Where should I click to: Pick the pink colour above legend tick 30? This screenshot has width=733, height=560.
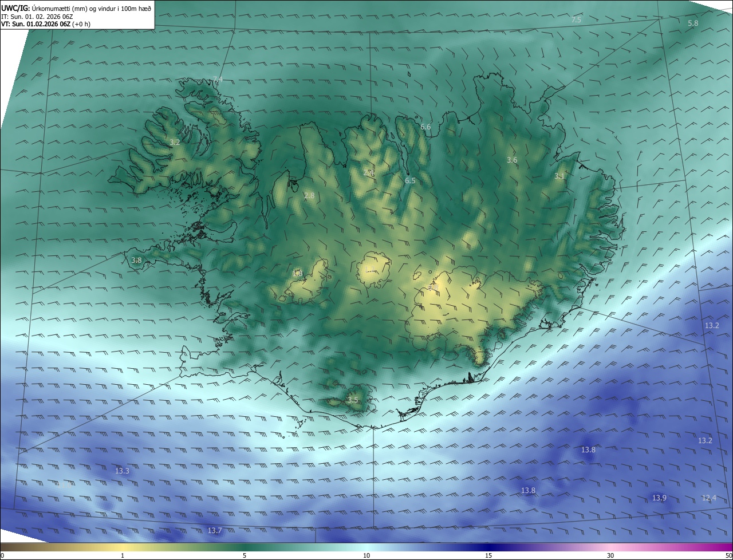(610, 547)
